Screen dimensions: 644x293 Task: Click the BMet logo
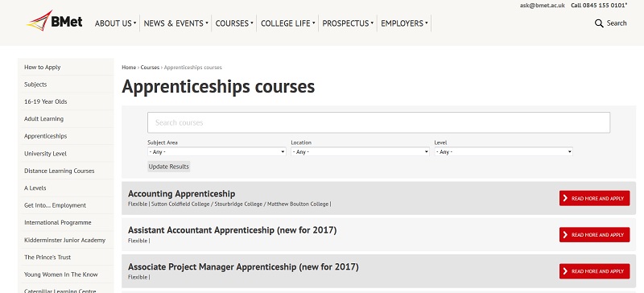(54, 20)
